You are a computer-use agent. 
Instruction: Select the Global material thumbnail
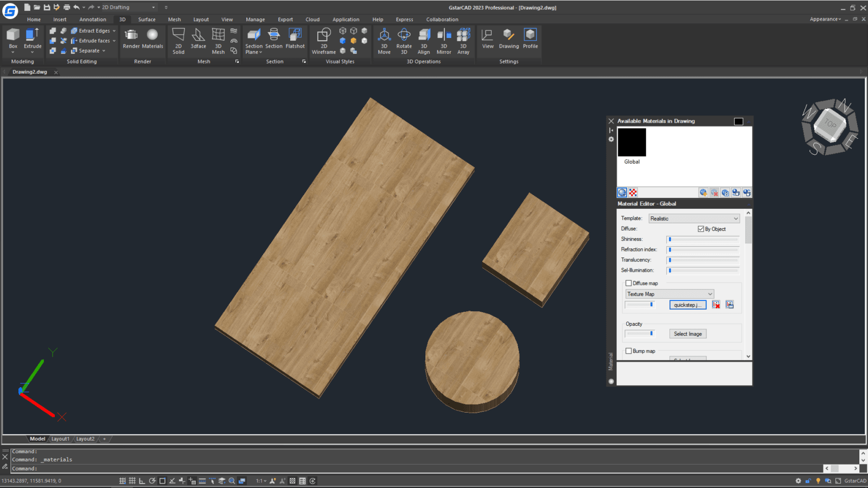click(631, 142)
